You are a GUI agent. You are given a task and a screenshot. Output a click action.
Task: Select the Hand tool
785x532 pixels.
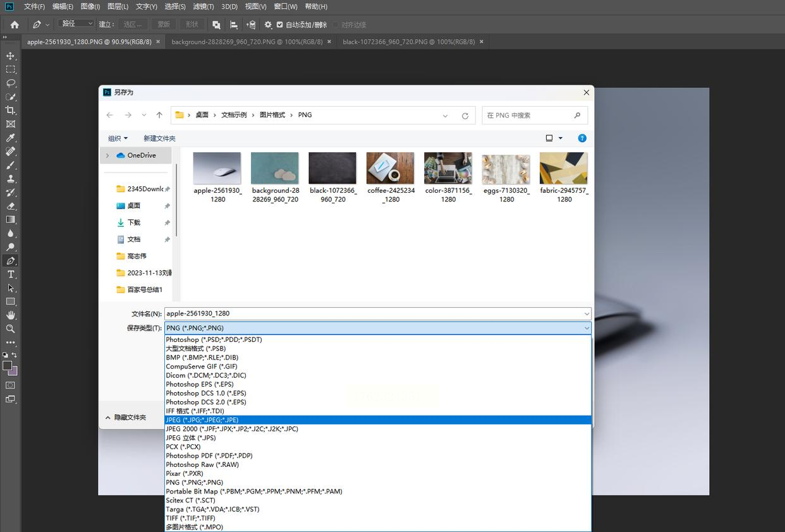[x=10, y=315]
